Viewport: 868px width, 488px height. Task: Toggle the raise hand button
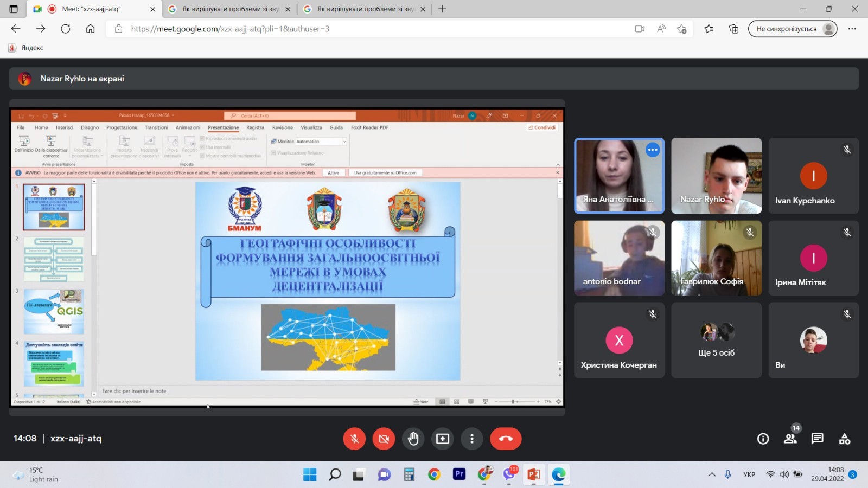pyautogui.click(x=413, y=439)
